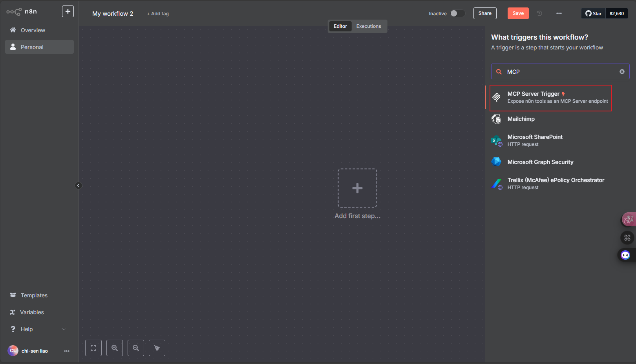Click the tidy up canvas icon

coord(157,348)
